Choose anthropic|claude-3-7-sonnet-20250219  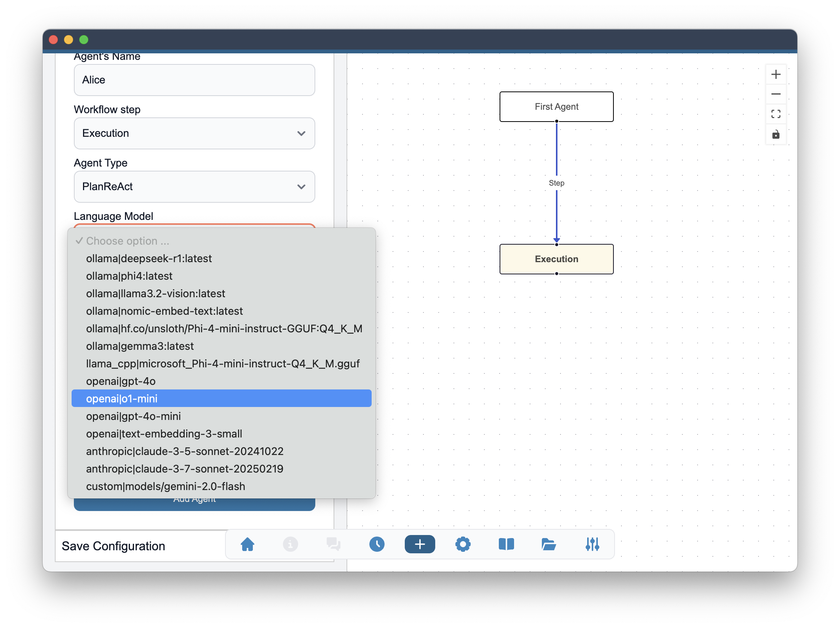tap(222, 469)
